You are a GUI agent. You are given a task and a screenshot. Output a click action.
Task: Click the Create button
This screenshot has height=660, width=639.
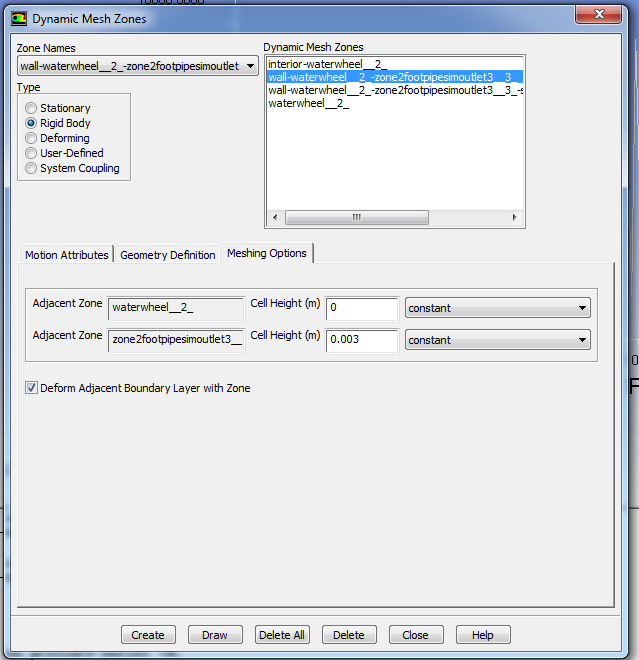pyautogui.click(x=148, y=635)
